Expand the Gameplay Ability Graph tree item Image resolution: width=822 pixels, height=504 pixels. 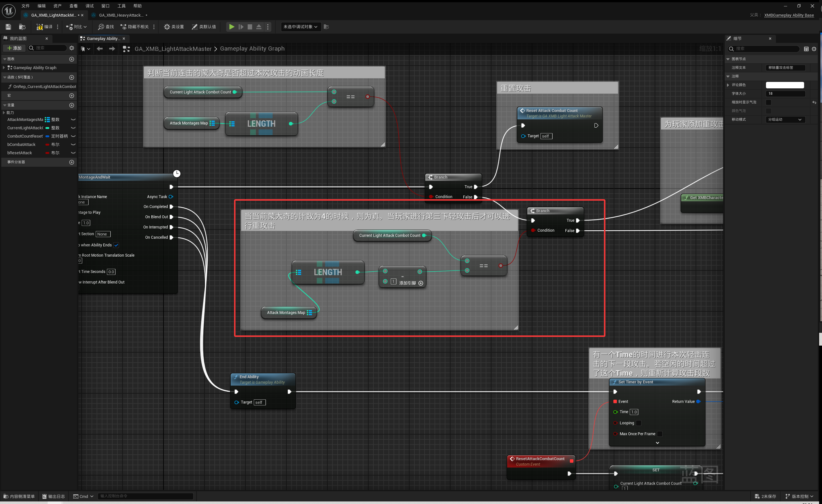pyautogui.click(x=4, y=68)
